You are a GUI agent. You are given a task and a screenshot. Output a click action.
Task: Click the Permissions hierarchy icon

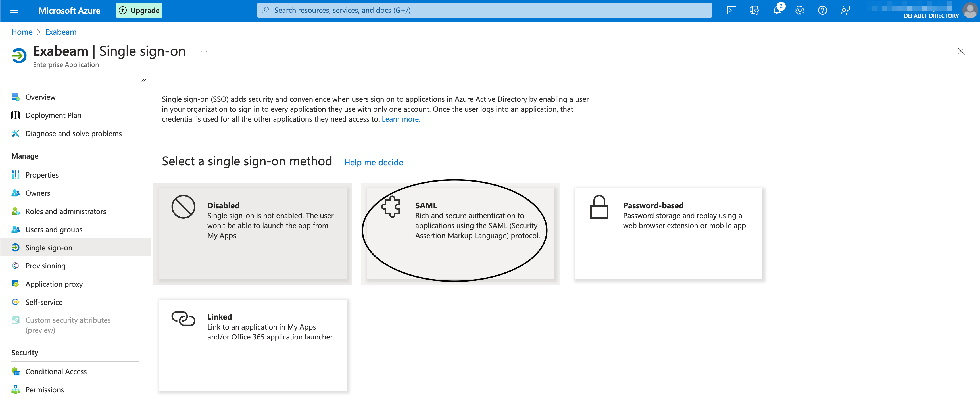click(x=15, y=389)
